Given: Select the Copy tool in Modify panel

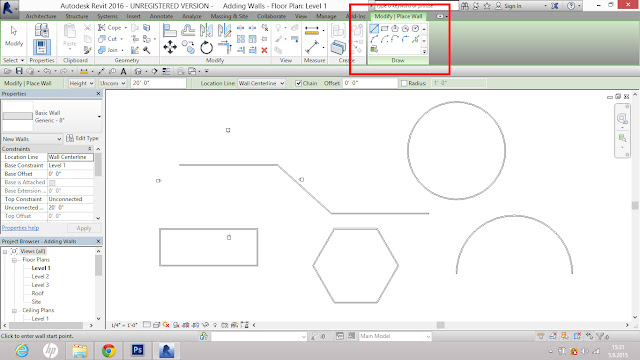Looking at the screenshot, I should [x=188, y=47].
